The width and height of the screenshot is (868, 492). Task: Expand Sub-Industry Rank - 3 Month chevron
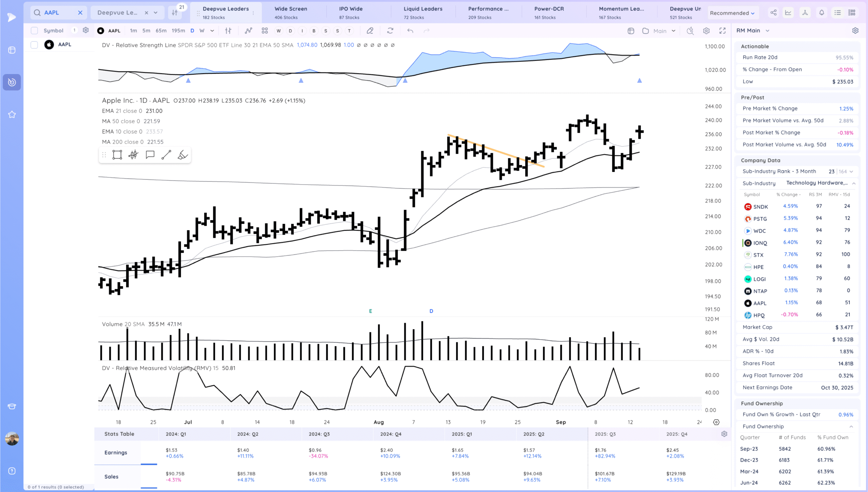851,171
